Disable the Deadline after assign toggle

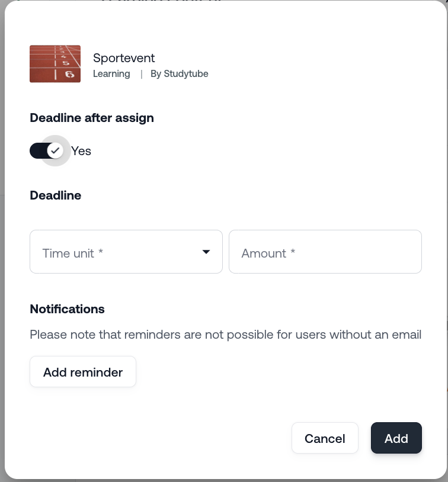(46, 151)
